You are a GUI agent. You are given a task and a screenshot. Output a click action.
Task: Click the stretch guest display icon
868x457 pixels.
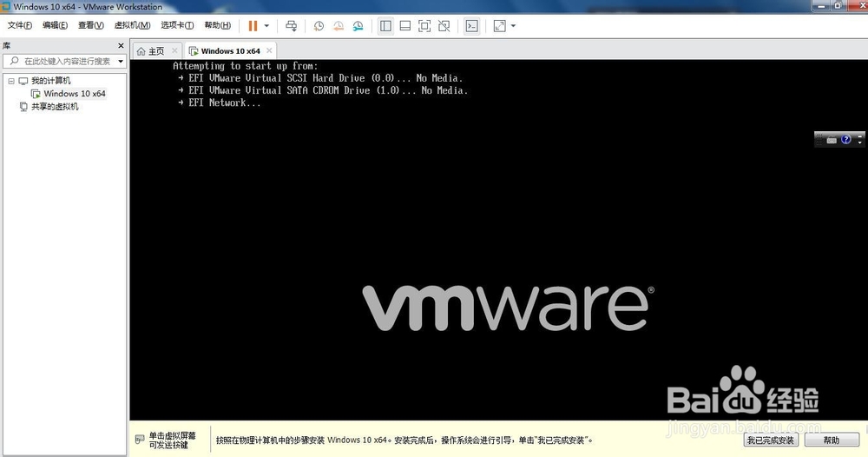pyautogui.click(x=500, y=26)
